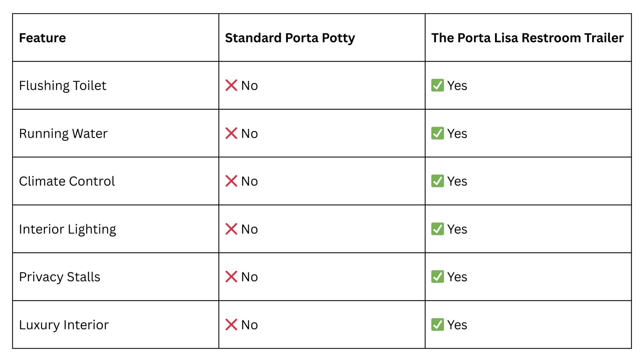Click the red X in Running Water row
Viewport: 644px width, 362px height.
tap(231, 133)
